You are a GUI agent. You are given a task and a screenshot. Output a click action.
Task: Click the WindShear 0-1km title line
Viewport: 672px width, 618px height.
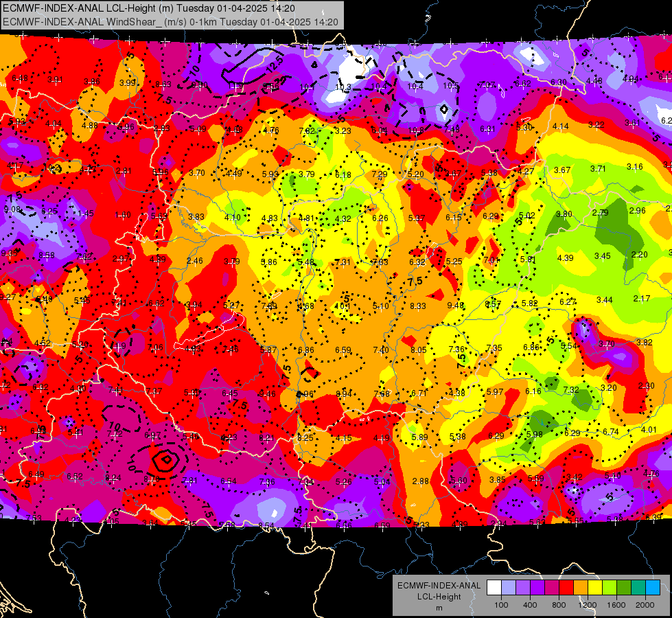tap(170, 22)
